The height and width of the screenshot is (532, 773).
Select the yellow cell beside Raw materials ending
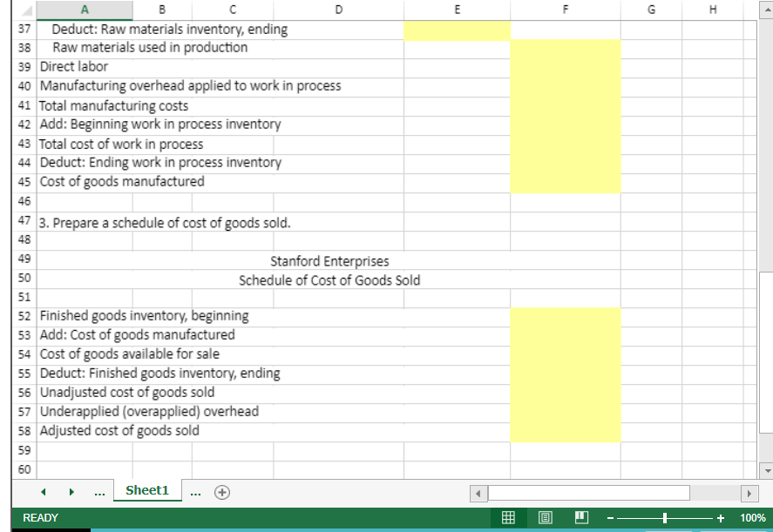[456, 29]
